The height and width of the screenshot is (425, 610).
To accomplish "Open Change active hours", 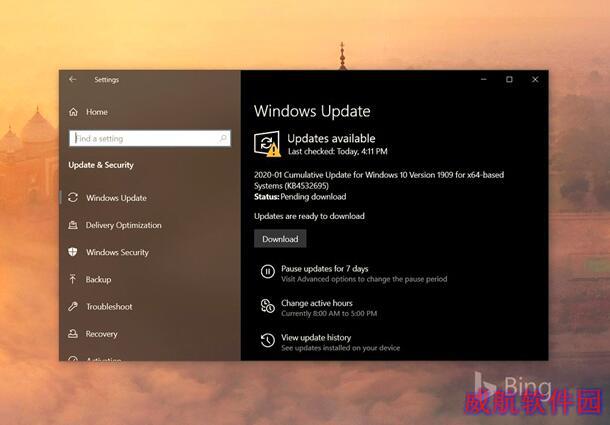I will pyautogui.click(x=317, y=303).
